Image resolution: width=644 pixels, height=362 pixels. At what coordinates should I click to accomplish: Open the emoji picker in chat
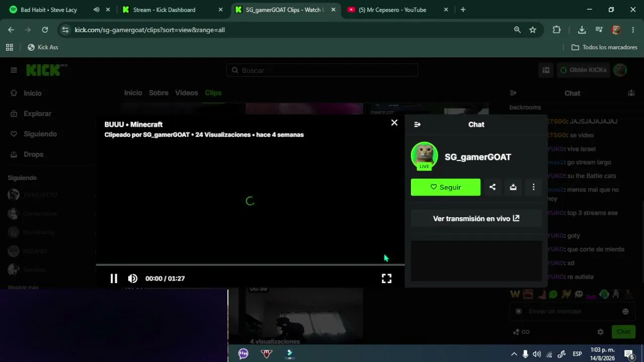coord(625,312)
